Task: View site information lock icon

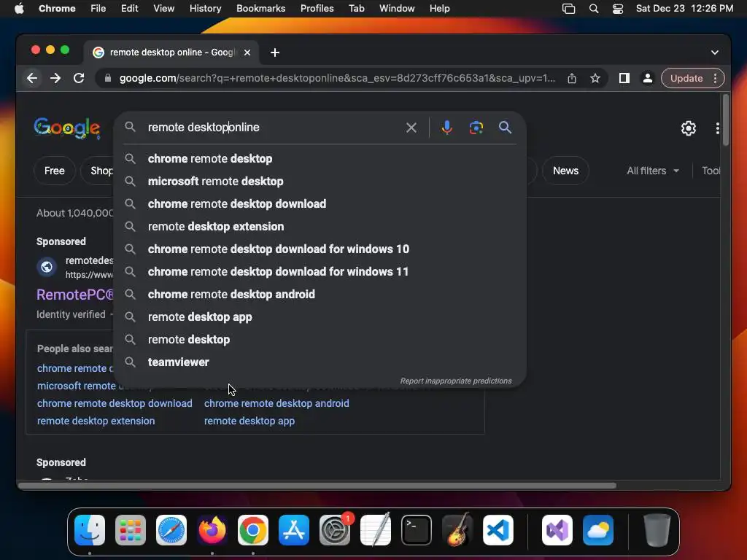Action: (x=108, y=78)
